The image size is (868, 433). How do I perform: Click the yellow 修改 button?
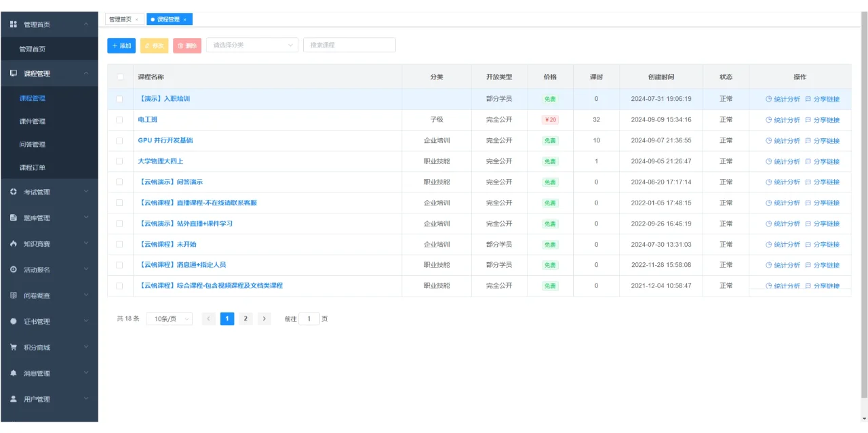tap(154, 45)
